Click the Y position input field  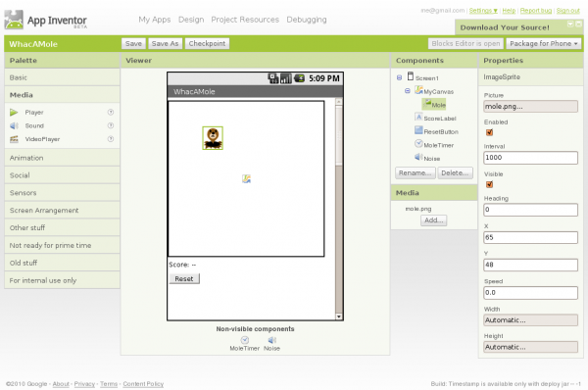[530, 265]
